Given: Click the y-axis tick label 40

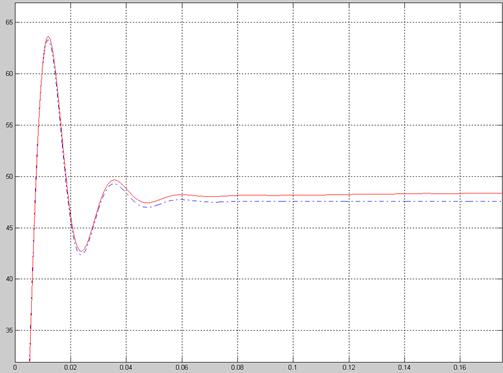Looking at the screenshot, I should [x=9, y=279].
